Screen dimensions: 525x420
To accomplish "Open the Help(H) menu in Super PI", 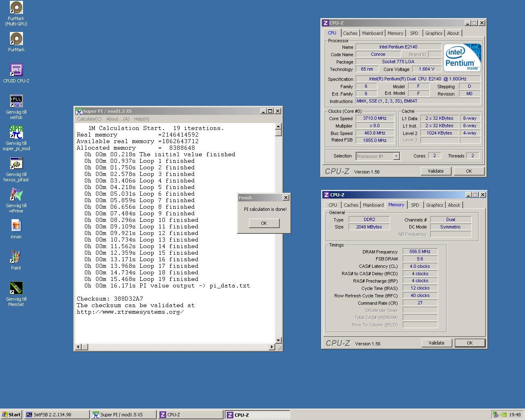I will pyautogui.click(x=142, y=119).
